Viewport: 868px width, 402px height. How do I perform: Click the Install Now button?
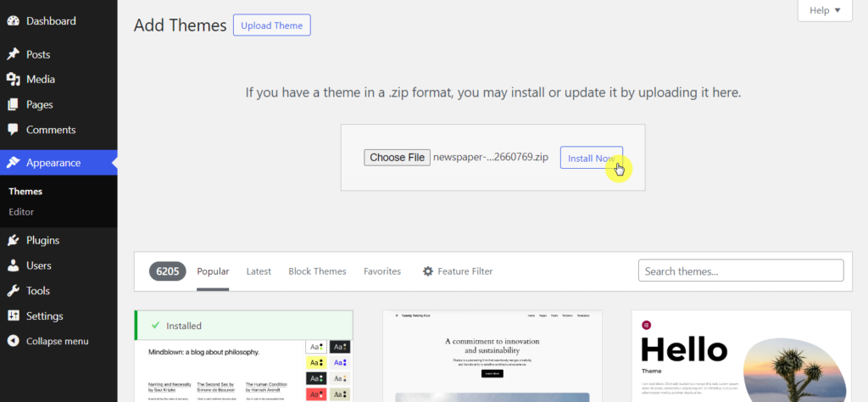point(591,158)
